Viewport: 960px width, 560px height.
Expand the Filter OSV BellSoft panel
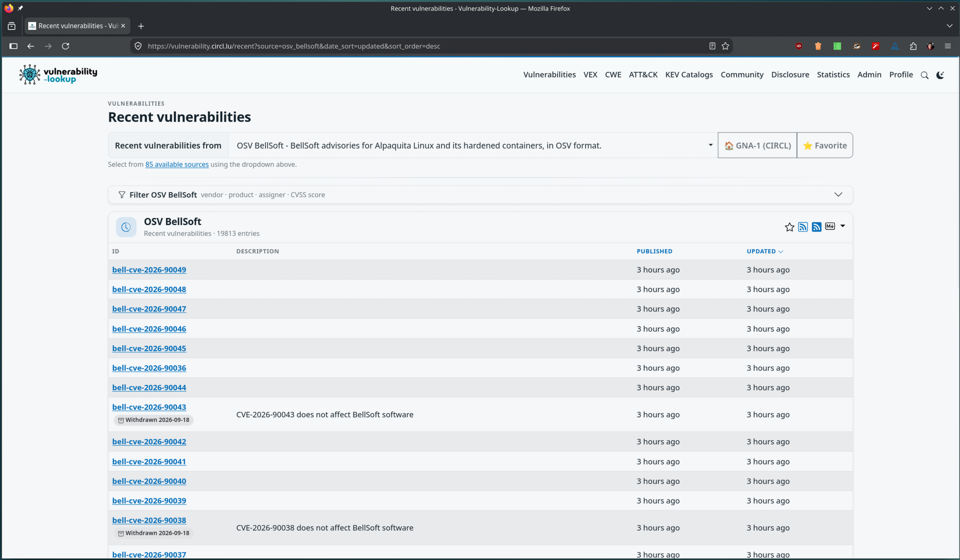coord(480,195)
